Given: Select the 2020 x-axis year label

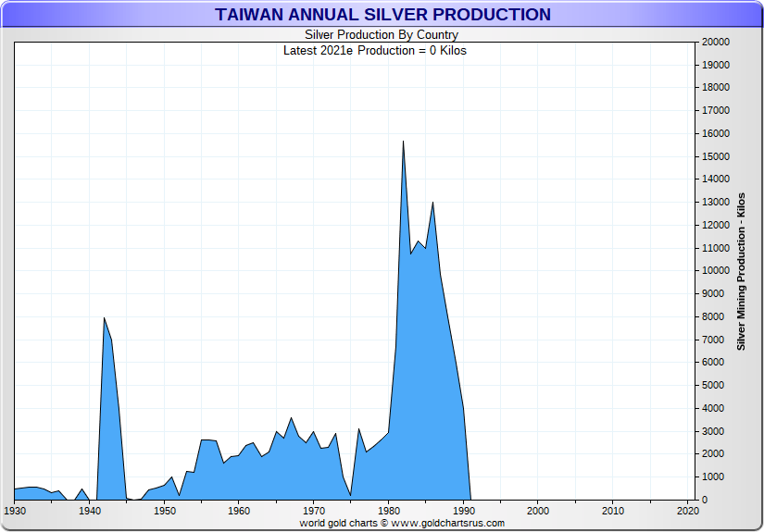Looking at the screenshot, I should (x=686, y=511).
